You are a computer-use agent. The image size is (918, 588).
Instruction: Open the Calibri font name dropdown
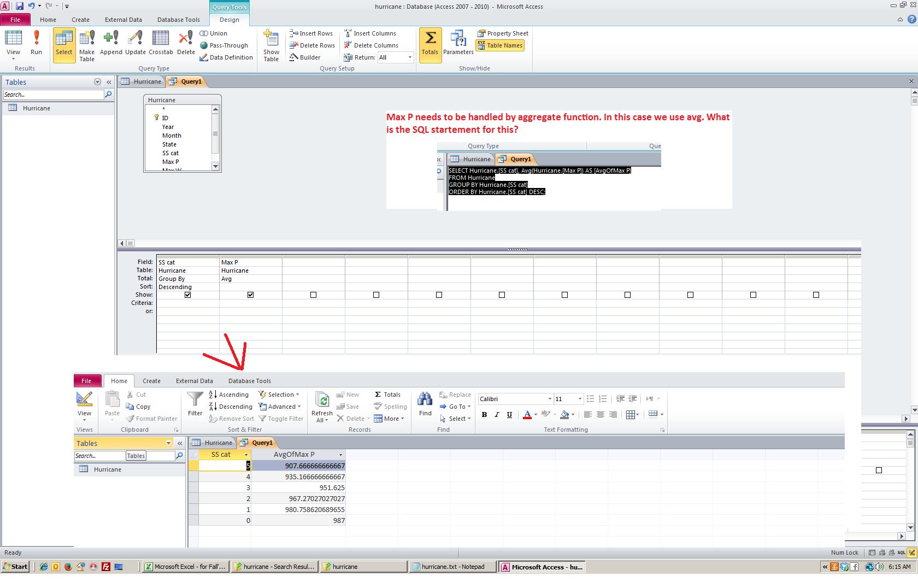pyautogui.click(x=550, y=399)
